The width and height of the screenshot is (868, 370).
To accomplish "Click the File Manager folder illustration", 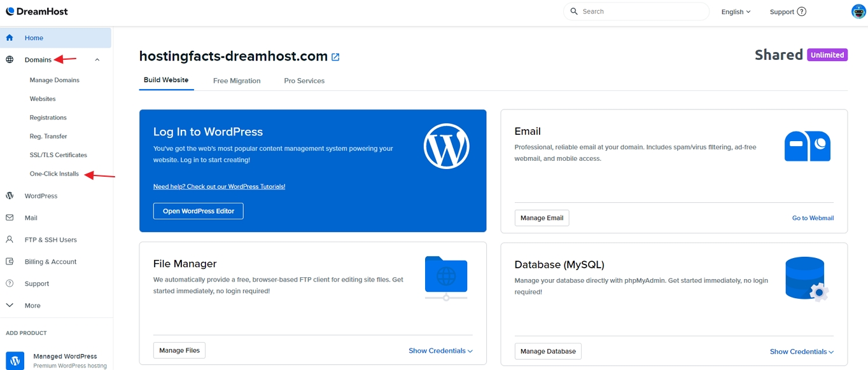I will (x=446, y=278).
